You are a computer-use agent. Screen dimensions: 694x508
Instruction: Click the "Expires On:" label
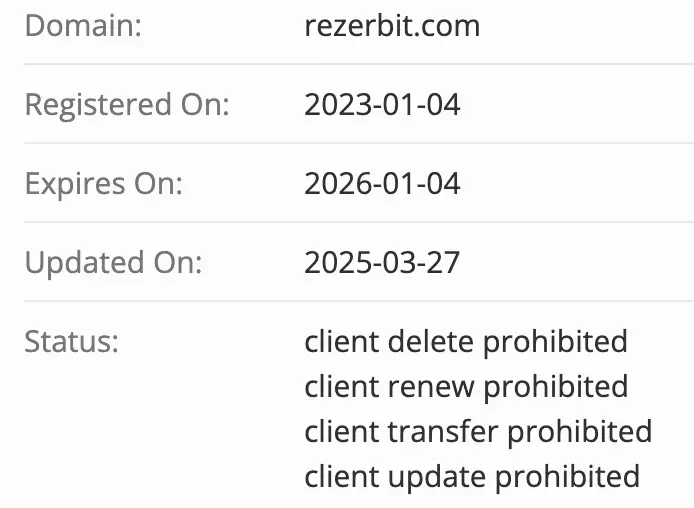(104, 184)
